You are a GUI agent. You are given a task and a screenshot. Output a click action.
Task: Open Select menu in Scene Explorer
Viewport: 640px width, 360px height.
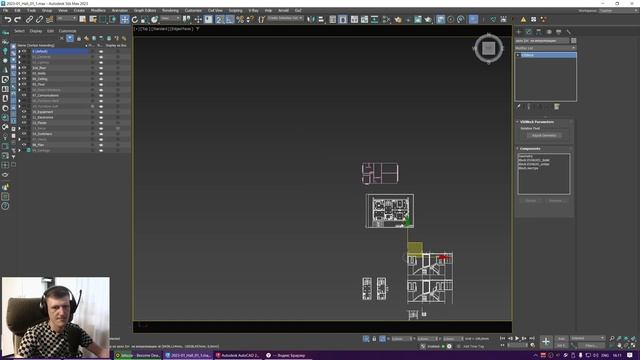click(20, 31)
